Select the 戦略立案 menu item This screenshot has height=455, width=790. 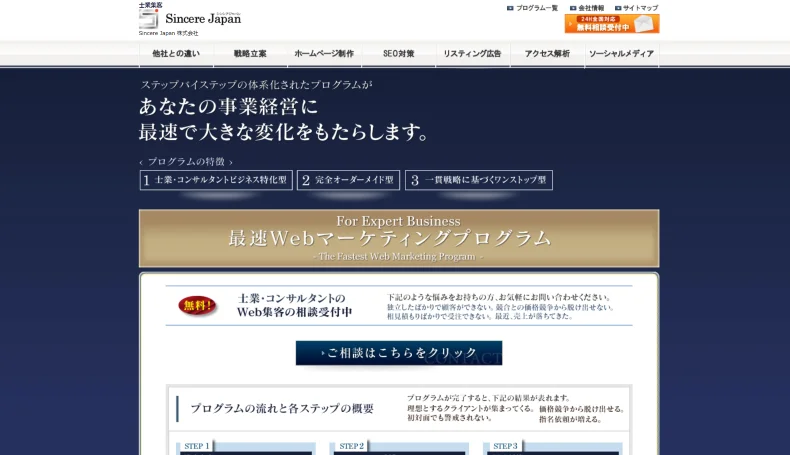click(250, 54)
